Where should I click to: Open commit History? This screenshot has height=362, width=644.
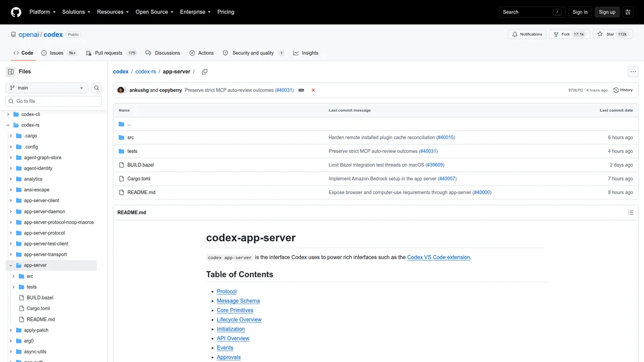623,90
